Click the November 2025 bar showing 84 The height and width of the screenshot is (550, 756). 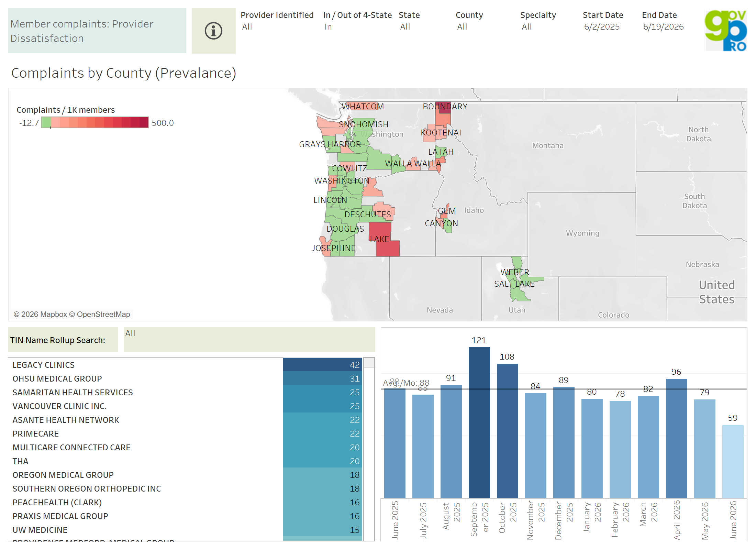pyautogui.click(x=535, y=445)
